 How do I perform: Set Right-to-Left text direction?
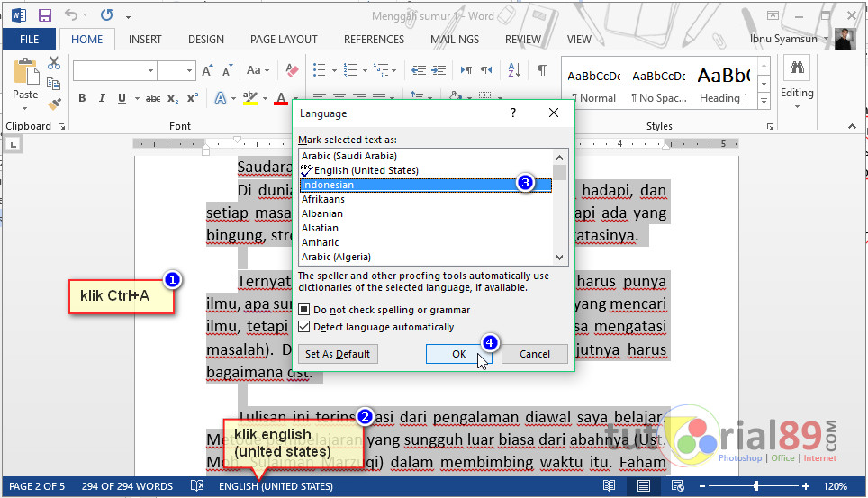click(486, 70)
